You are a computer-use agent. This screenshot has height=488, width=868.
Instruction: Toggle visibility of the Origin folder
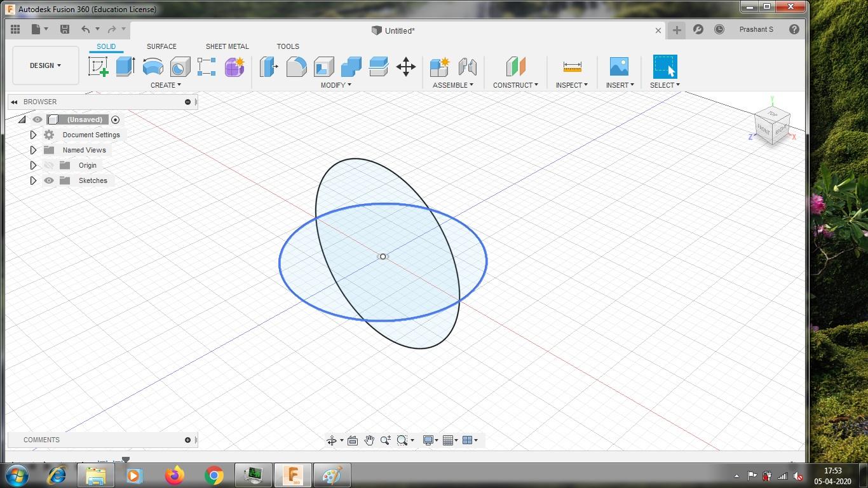tap(49, 165)
